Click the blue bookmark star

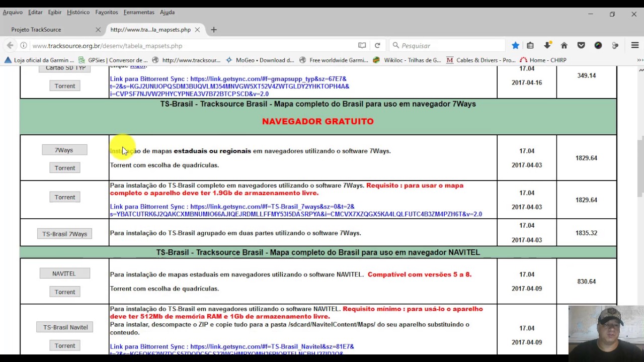click(515, 45)
